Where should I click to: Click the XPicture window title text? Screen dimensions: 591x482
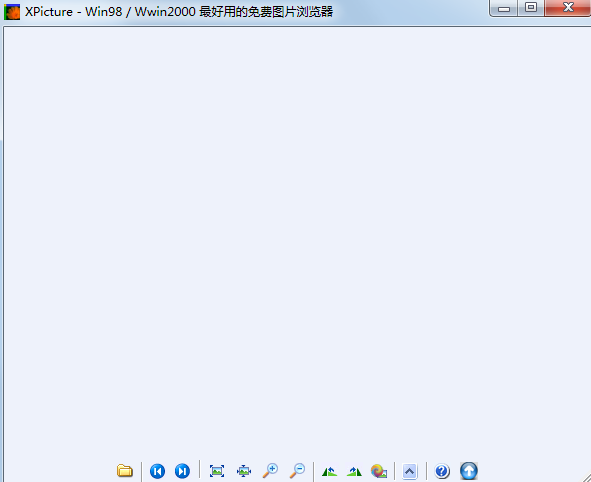179,12
